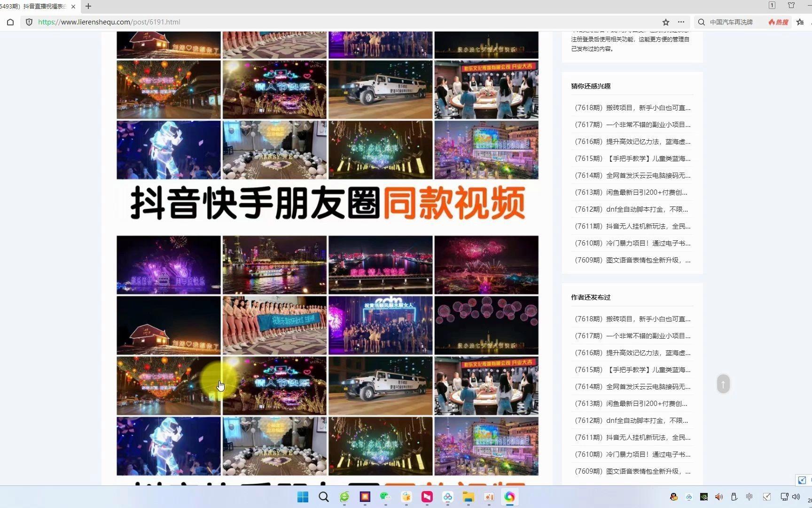812x508 pixels.
Task: Open WeChat from the taskbar
Action: pos(386,497)
